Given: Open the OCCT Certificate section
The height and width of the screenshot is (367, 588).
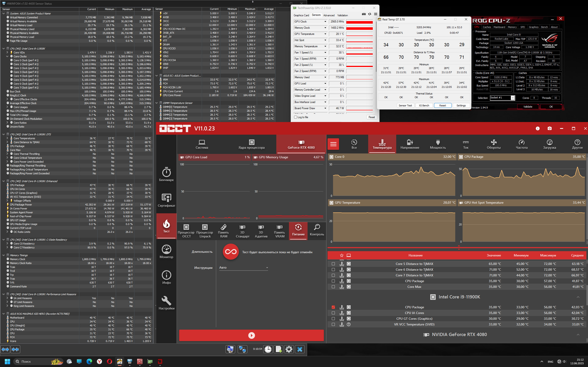Looking at the screenshot, I should 167,200.
